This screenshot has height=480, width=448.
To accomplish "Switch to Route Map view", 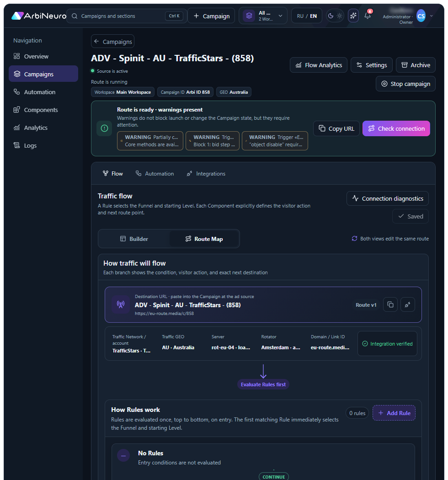I will [x=204, y=239].
